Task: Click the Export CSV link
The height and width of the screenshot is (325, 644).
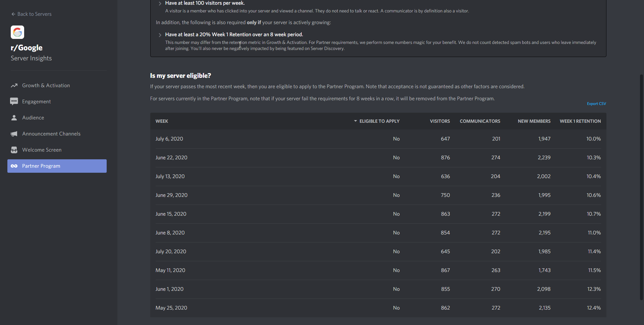Action: click(x=596, y=104)
